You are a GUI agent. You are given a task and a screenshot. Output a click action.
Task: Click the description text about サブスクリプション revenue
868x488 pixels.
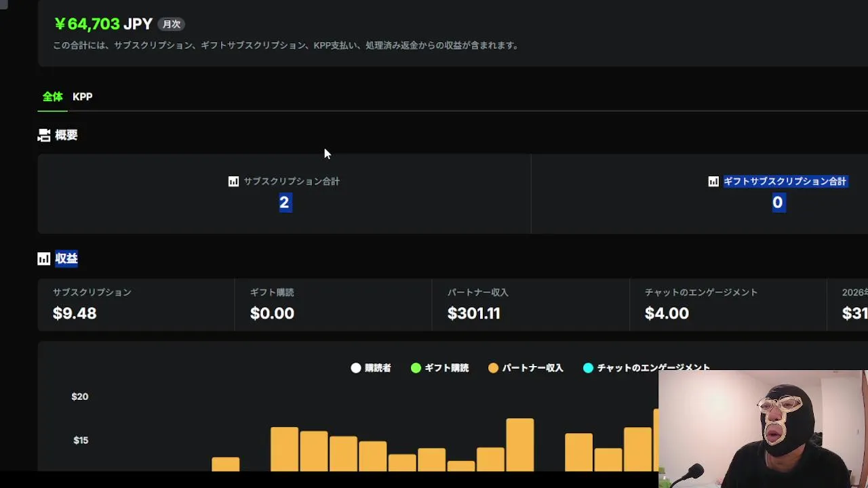pyautogui.click(x=286, y=45)
